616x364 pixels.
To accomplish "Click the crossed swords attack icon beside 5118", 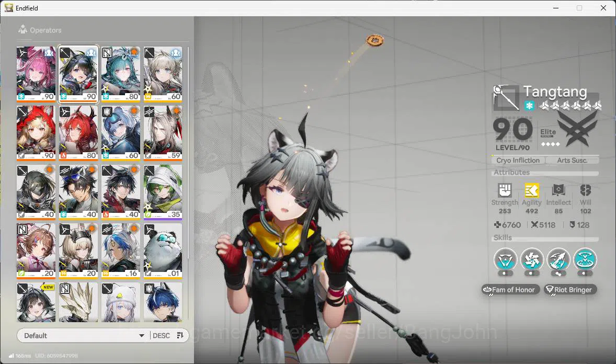I will (534, 225).
